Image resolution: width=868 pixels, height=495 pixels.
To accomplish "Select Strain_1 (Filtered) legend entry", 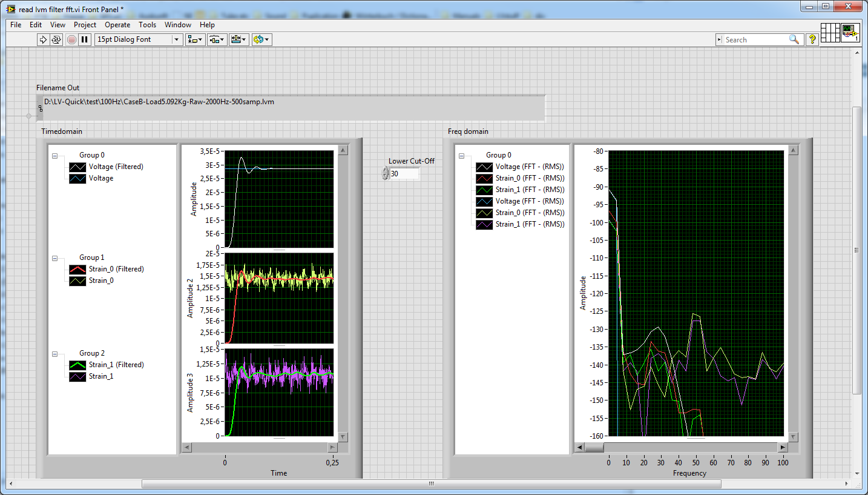I will coord(116,365).
